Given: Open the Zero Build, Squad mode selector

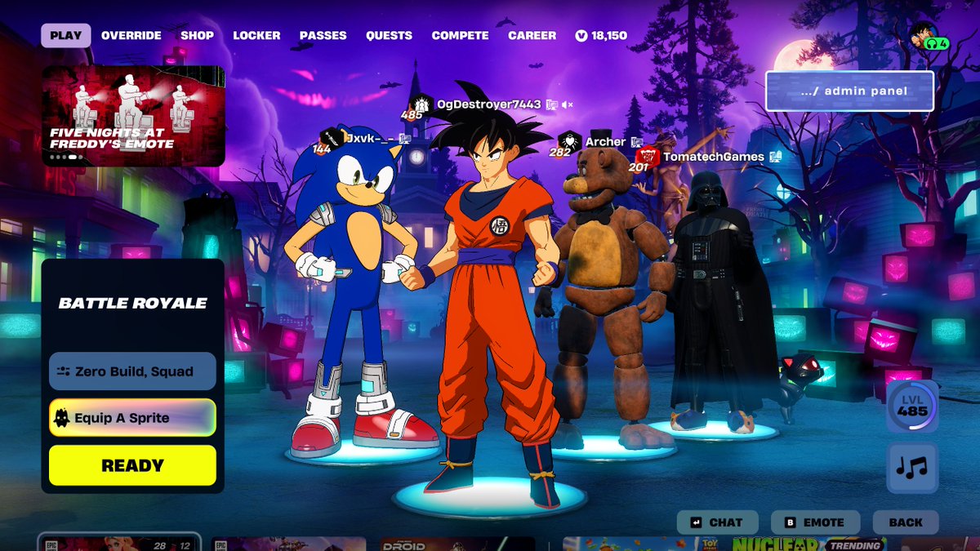Looking at the screenshot, I should tap(132, 371).
